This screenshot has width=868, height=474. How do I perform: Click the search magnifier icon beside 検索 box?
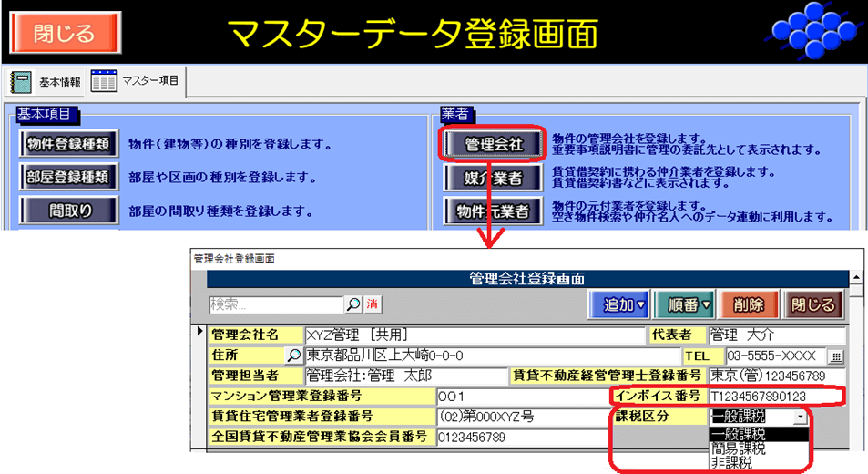(352, 304)
